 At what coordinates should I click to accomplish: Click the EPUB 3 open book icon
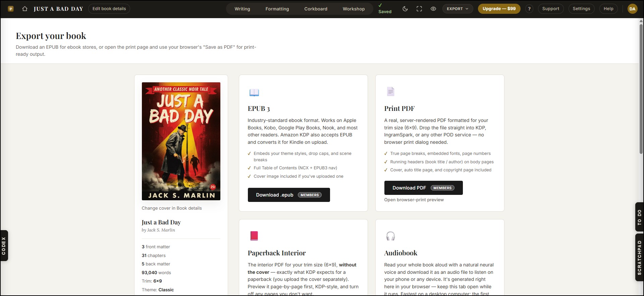pos(254,92)
